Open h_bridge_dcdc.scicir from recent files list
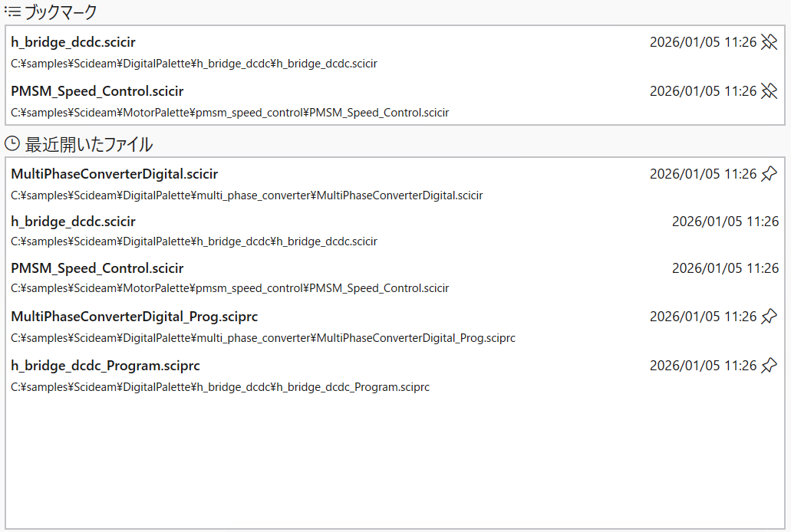The height and width of the screenshot is (532, 791). click(73, 222)
